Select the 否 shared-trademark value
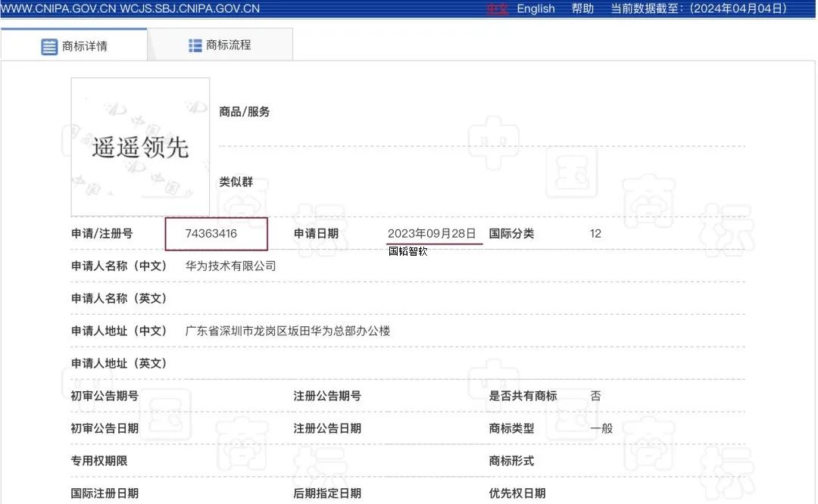The width and height of the screenshot is (818, 504). pos(596,396)
